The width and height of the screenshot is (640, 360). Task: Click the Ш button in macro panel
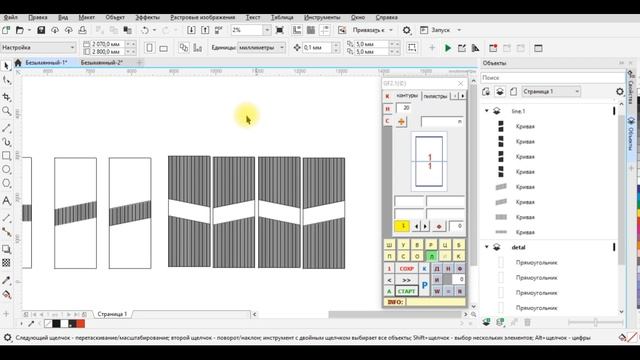point(389,245)
